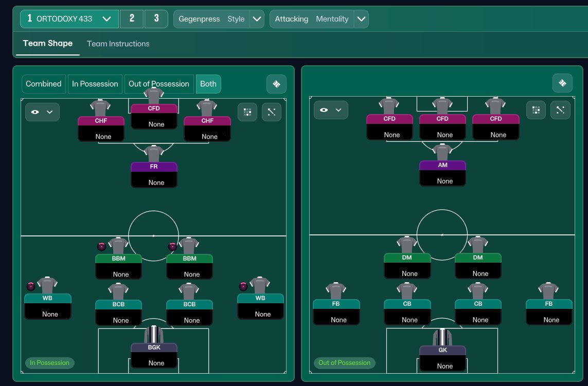Select the centre CFD card on Out of Possession pitch
Viewport: 588px width, 386px height.
point(442,126)
